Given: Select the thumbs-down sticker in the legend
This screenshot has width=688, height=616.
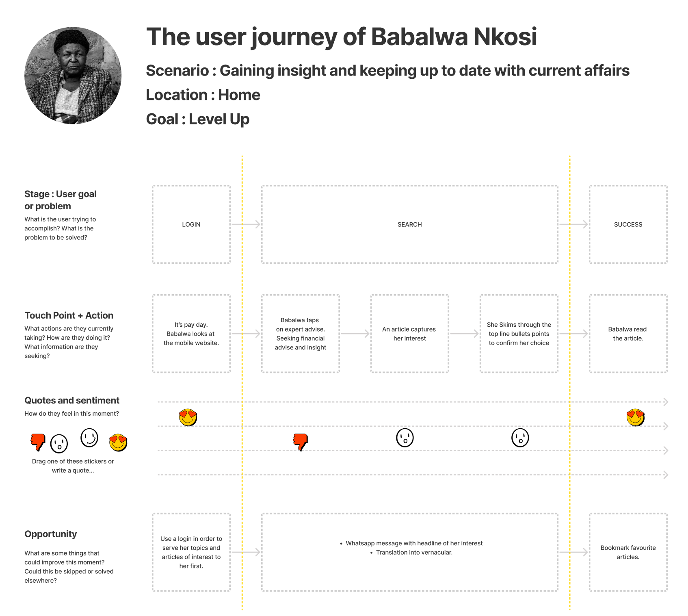Looking at the screenshot, I should click(38, 442).
